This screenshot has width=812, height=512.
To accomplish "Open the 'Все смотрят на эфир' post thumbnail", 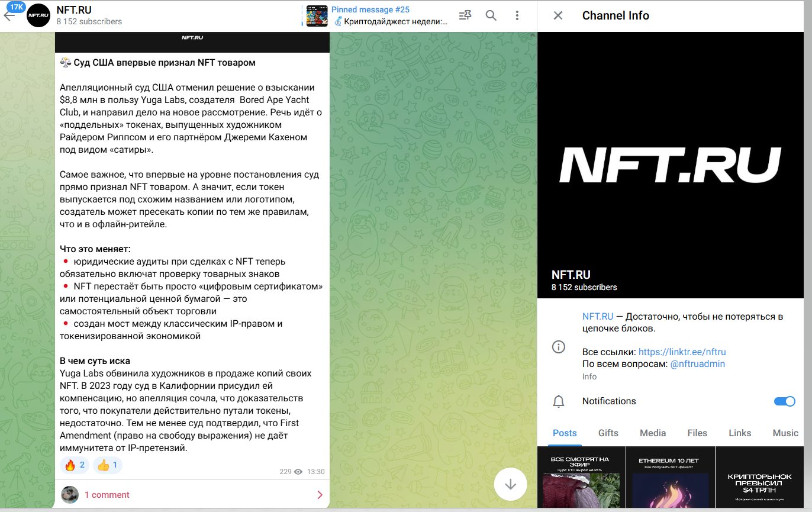I will tap(581, 477).
